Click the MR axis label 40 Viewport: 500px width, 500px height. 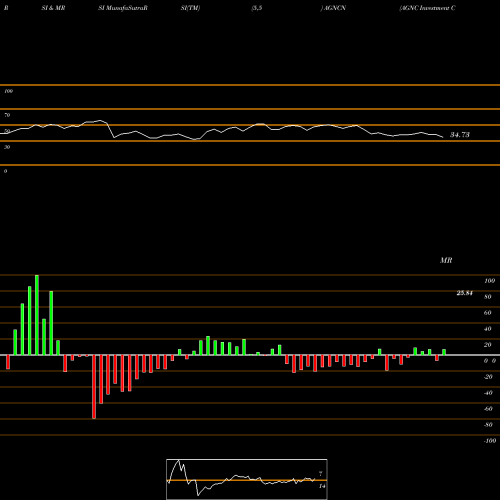(488, 329)
